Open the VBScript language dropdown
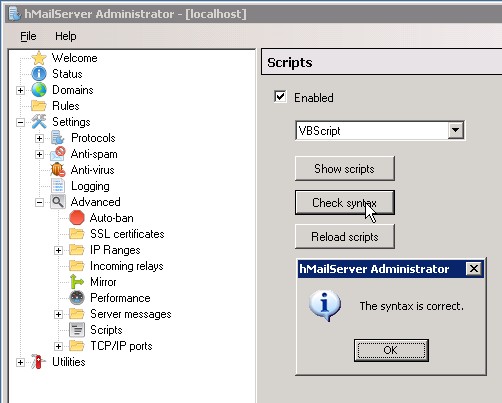Image resolution: width=502 pixels, height=403 pixels. point(455,130)
